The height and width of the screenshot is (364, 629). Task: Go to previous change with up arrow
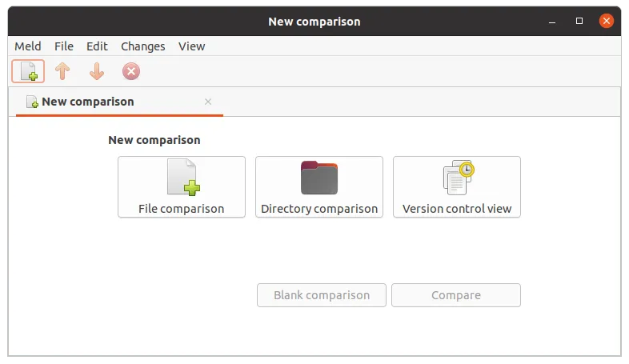click(x=62, y=72)
